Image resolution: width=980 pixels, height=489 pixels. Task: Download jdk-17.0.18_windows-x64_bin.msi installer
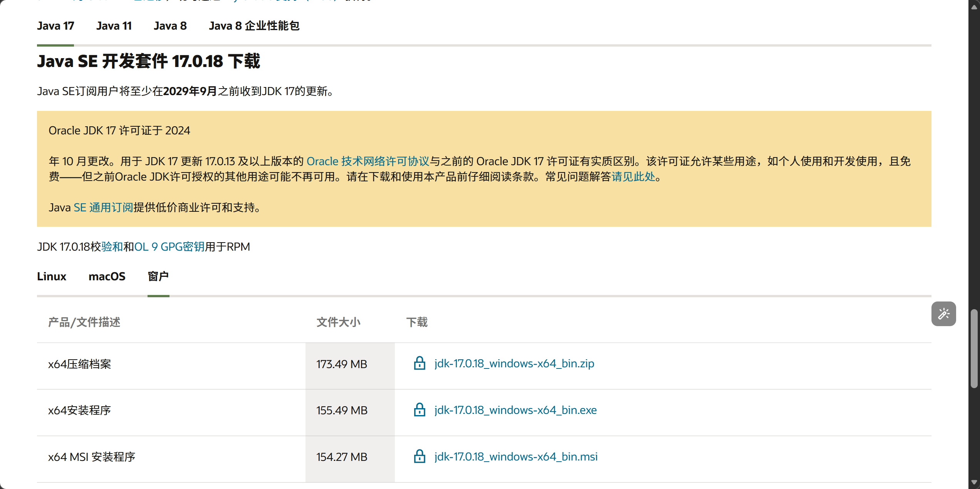coord(516,457)
